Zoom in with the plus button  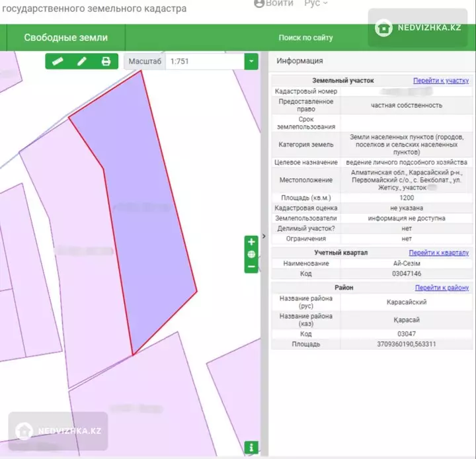(x=251, y=242)
